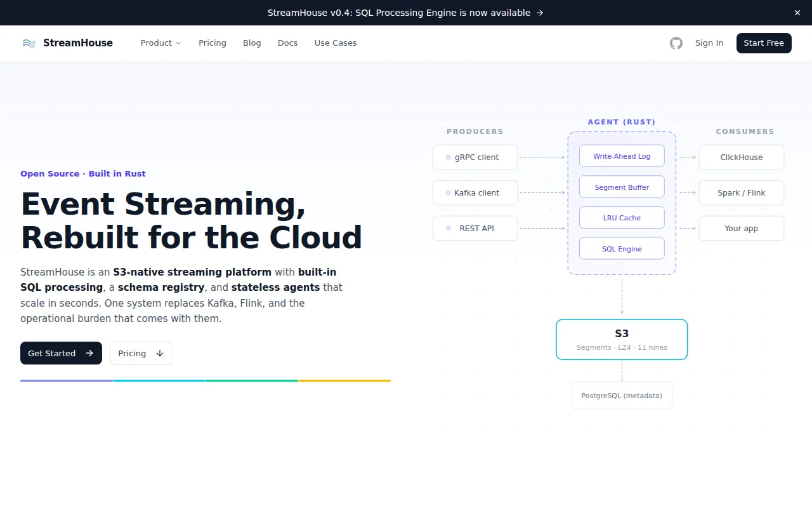The width and height of the screenshot is (812, 508).
Task: Click the green segment of the color bar
Action: pos(252,380)
